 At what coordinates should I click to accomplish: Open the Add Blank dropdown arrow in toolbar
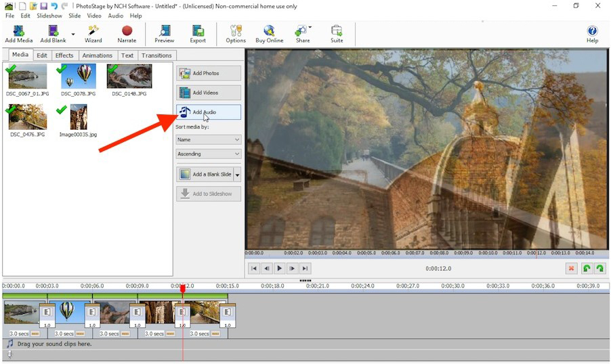(x=73, y=35)
